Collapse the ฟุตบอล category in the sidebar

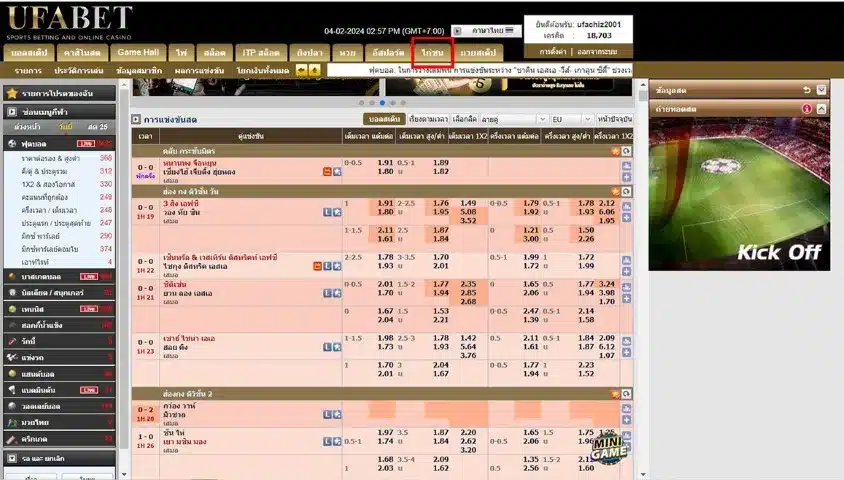pos(59,144)
